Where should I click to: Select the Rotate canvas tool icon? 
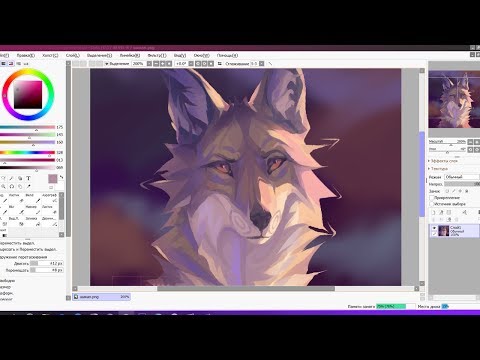[12, 186]
